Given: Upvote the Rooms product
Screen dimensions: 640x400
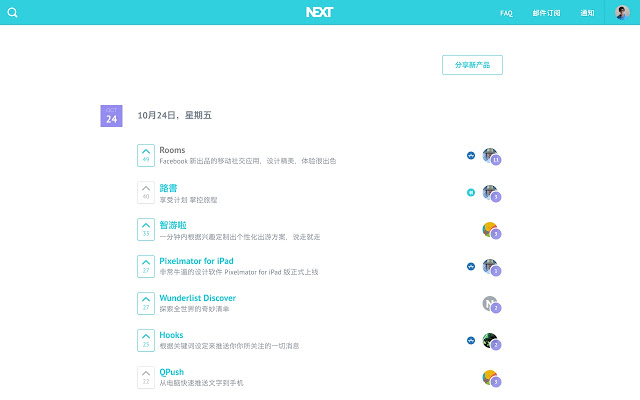Looking at the screenshot, I should pyautogui.click(x=146, y=155).
